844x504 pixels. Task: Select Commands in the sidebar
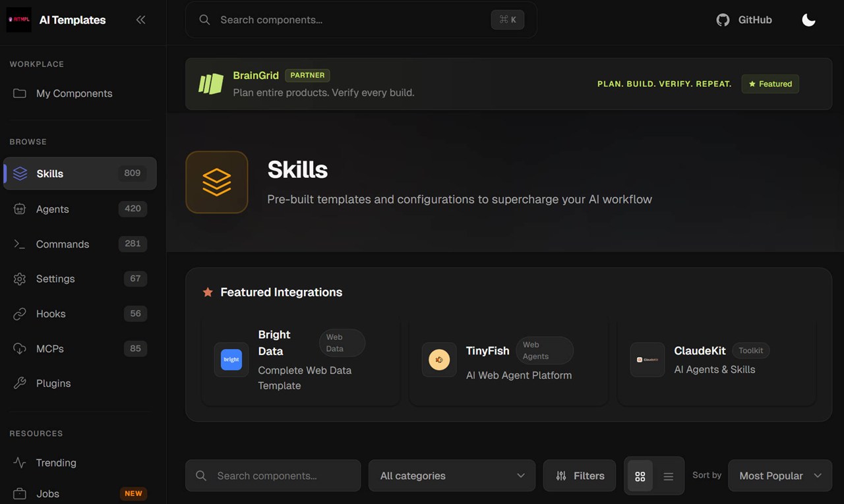click(80, 244)
